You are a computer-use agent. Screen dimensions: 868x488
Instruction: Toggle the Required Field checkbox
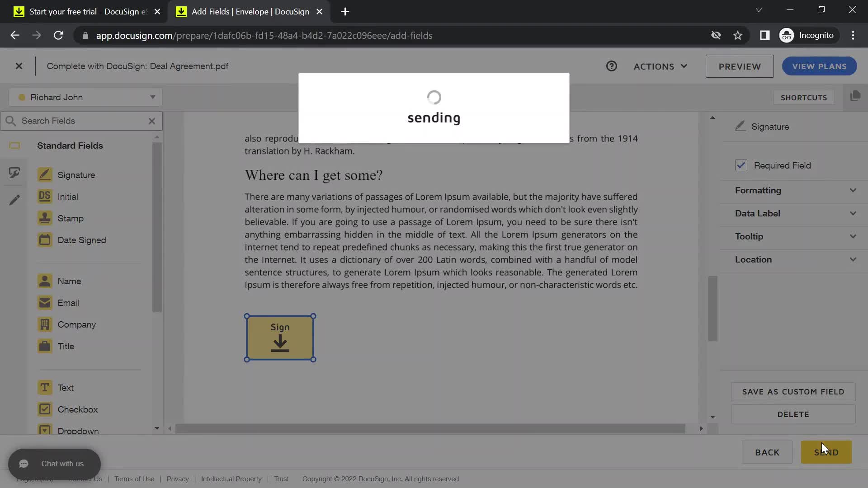point(741,165)
